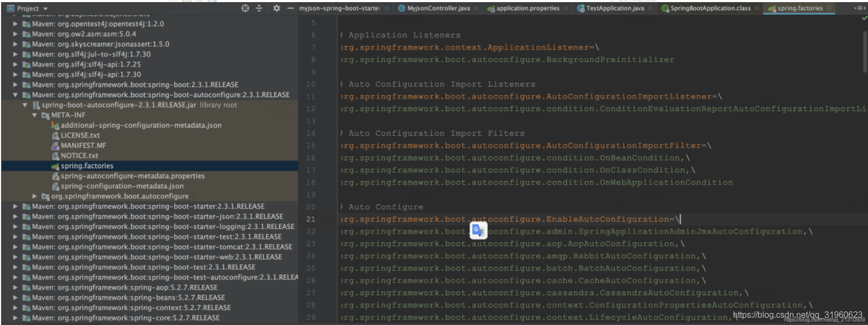Click the Collapse All icon in Project panel

pyautogui.click(x=259, y=8)
